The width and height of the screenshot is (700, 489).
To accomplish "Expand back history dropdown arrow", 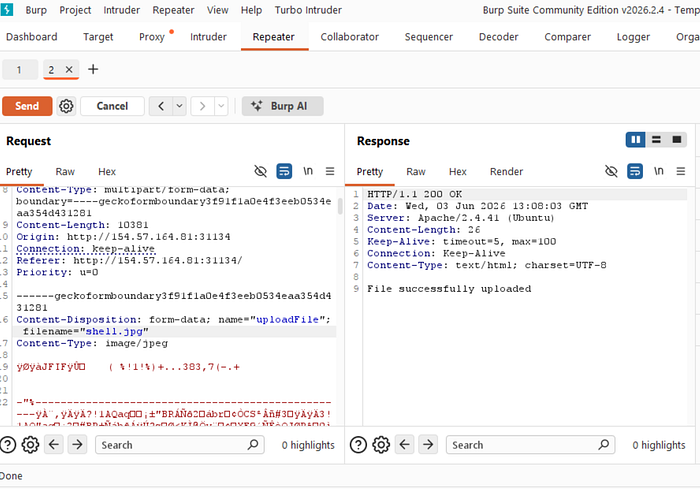I will pyautogui.click(x=179, y=106).
